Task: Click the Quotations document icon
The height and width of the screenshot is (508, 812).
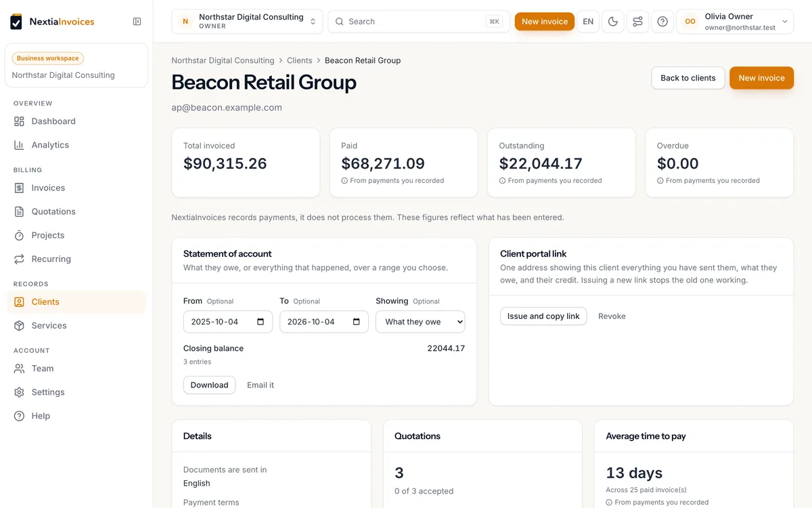Action: point(19,211)
